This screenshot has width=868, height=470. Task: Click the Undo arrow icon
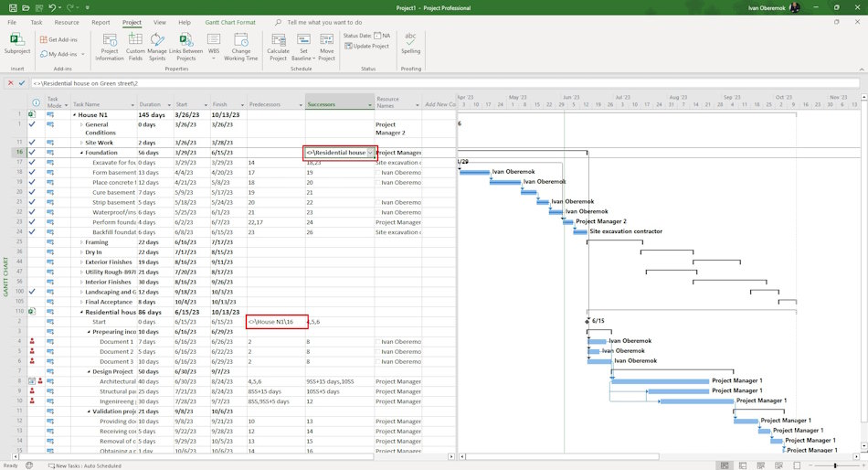coord(51,7)
